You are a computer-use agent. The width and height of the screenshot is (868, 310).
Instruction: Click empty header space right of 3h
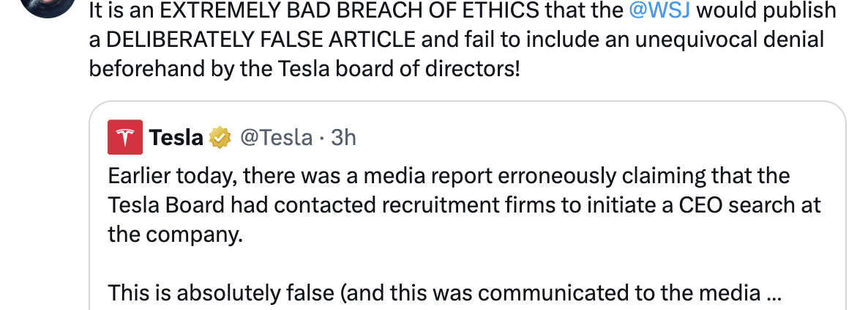pyautogui.click(x=585, y=137)
